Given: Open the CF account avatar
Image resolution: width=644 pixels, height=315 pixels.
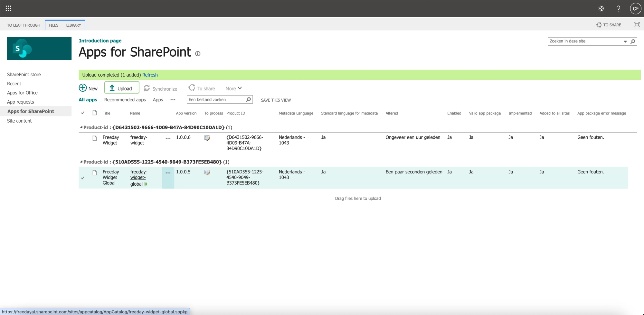Looking at the screenshot, I should (635, 9).
